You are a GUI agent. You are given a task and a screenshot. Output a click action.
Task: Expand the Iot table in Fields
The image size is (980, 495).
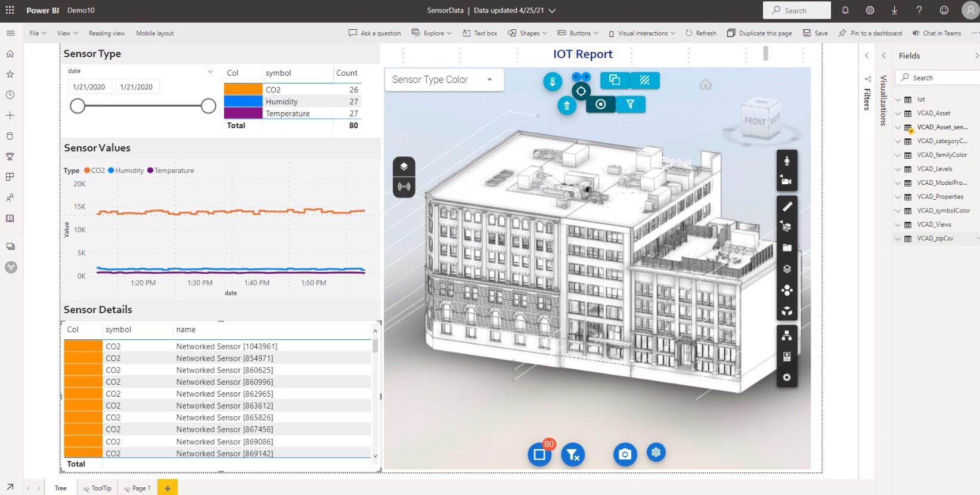click(x=898, y=100)
